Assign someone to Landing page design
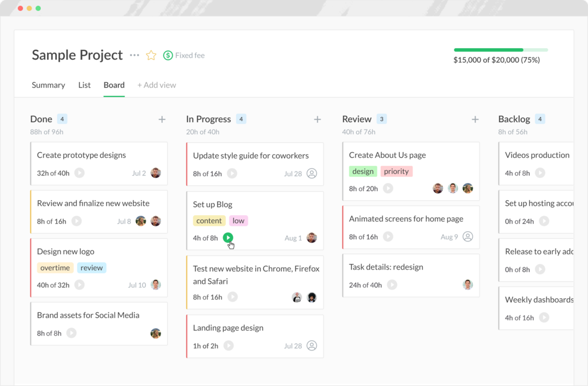 [311, 345]
